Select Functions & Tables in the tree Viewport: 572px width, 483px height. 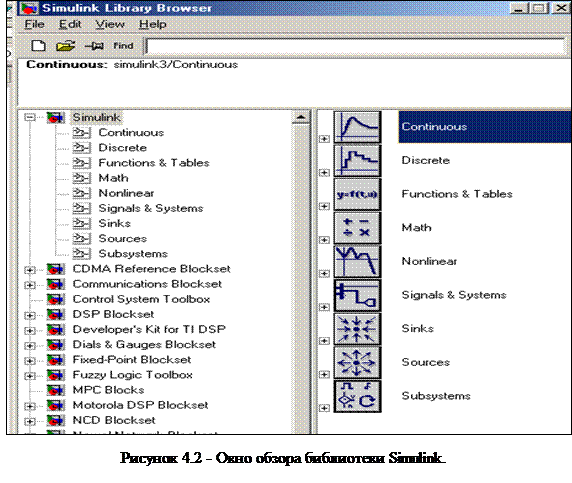tap(154, 163)
